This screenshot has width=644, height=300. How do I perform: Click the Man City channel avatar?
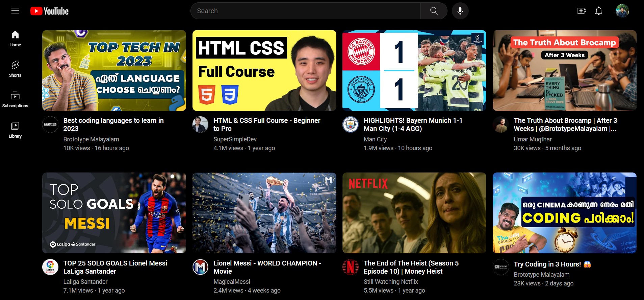[x=351, y=124]
